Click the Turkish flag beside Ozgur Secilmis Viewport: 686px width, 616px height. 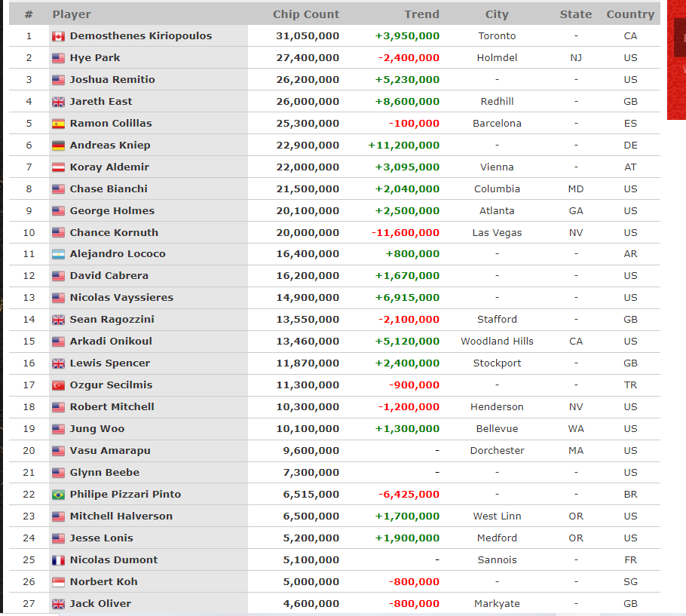(x=58, y=385)
